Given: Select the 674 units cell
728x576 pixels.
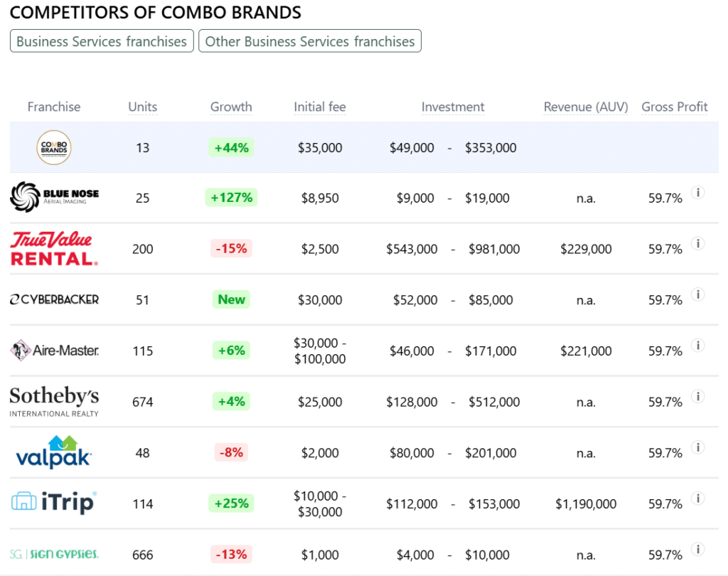Looking at the screenshot, I should pyautogui.click(x=142, y=402).
